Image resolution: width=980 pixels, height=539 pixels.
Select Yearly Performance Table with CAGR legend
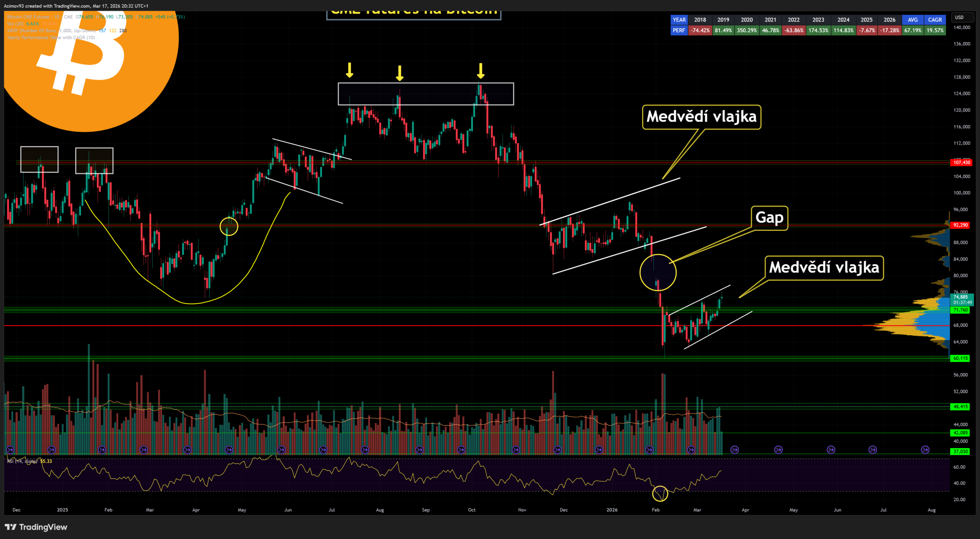click(x=51, y=38)
